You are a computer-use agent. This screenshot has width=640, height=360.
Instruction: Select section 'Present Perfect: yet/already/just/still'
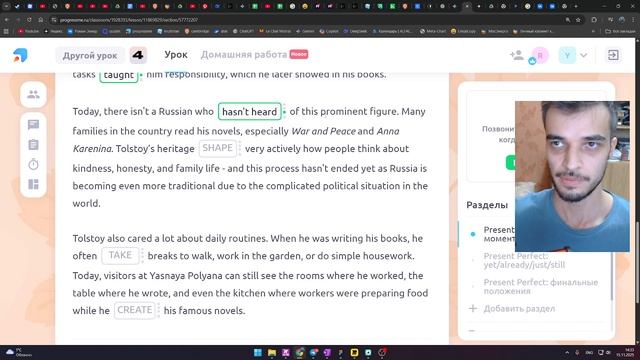(x=524, y=260)
